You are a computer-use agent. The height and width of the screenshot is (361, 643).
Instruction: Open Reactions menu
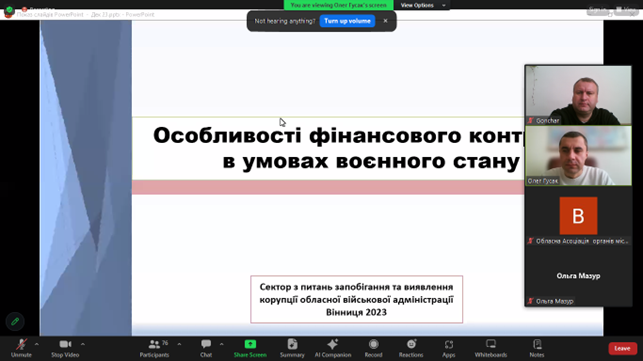(411, 348)
